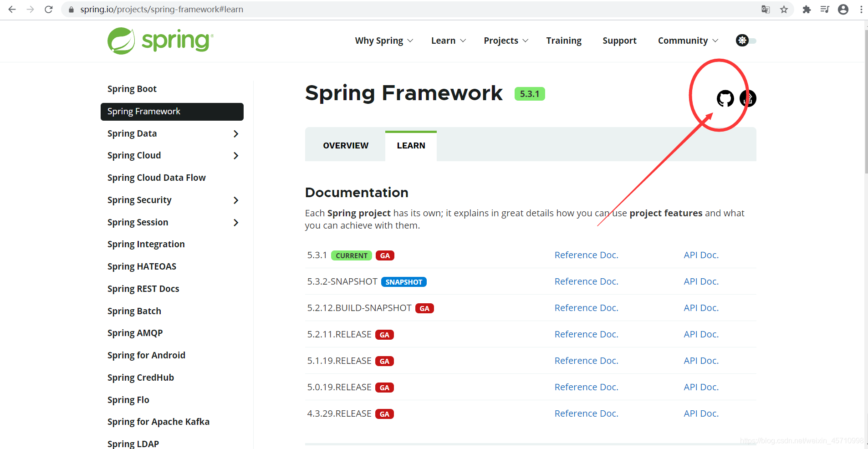
Task: Expand the Spring Security submenu chevron
Action: [236, 200]
